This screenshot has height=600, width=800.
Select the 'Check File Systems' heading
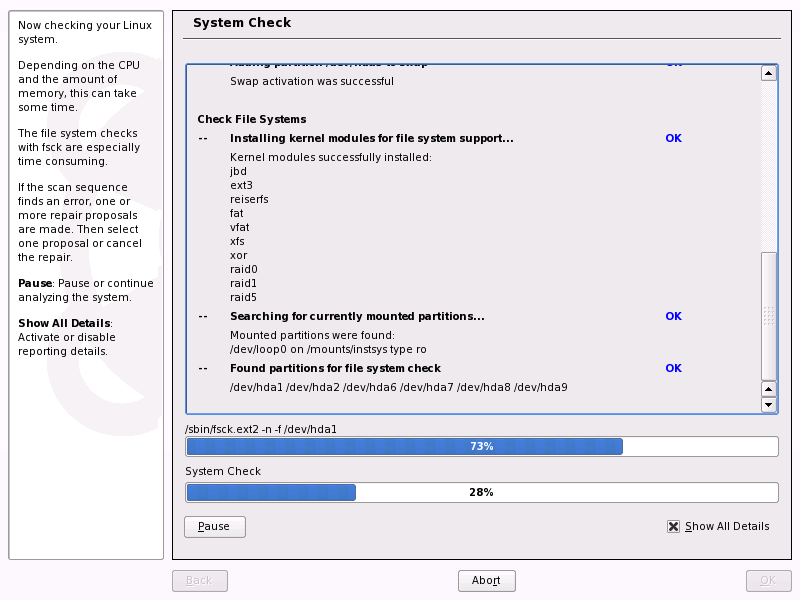252,119
